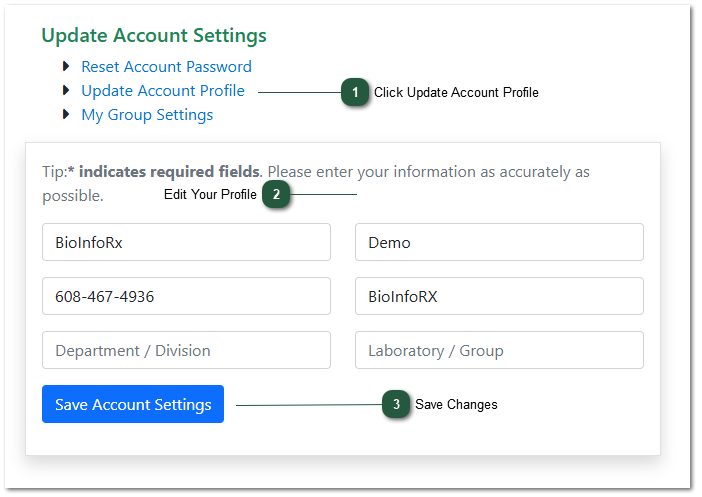Viewport: 702px width, 497px height.
Task: Click the Save Account Settings button
Action: coord(133,404)
